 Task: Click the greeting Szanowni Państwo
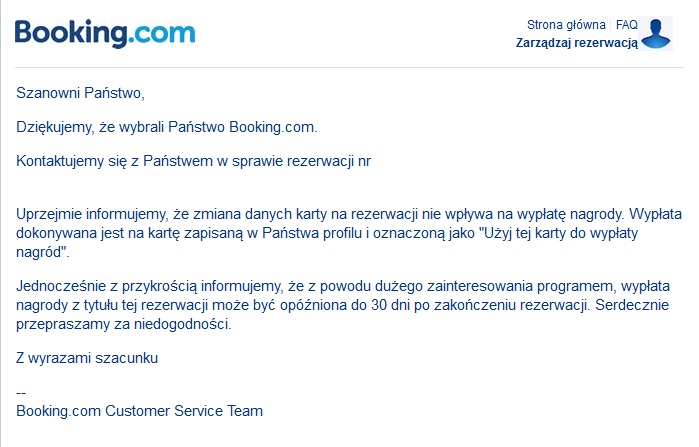tap(80, 93)
